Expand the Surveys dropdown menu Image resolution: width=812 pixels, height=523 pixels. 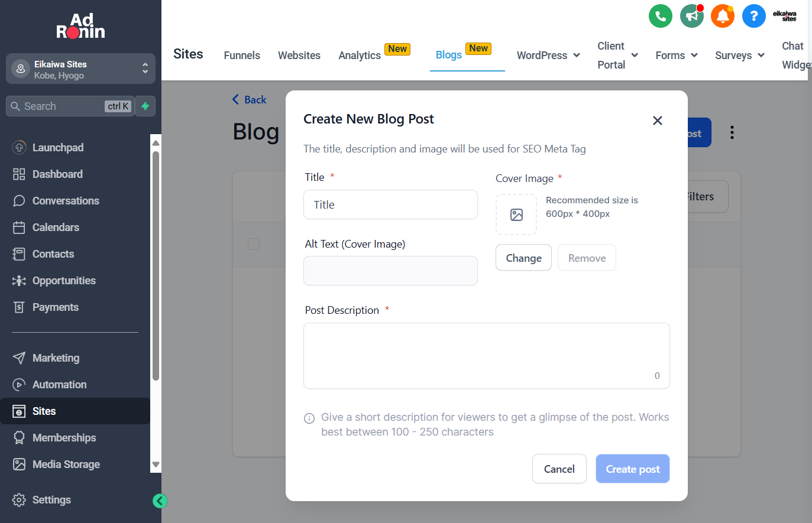click(740, 56)
